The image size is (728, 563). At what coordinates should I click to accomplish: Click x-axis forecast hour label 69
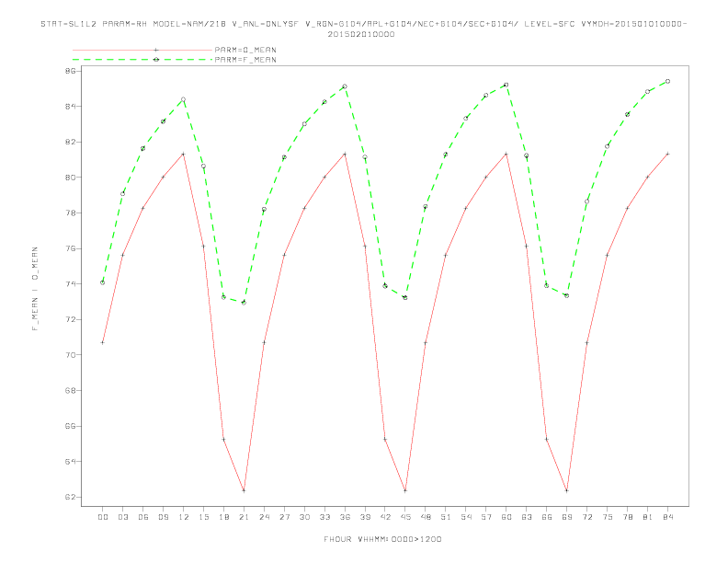567,517
